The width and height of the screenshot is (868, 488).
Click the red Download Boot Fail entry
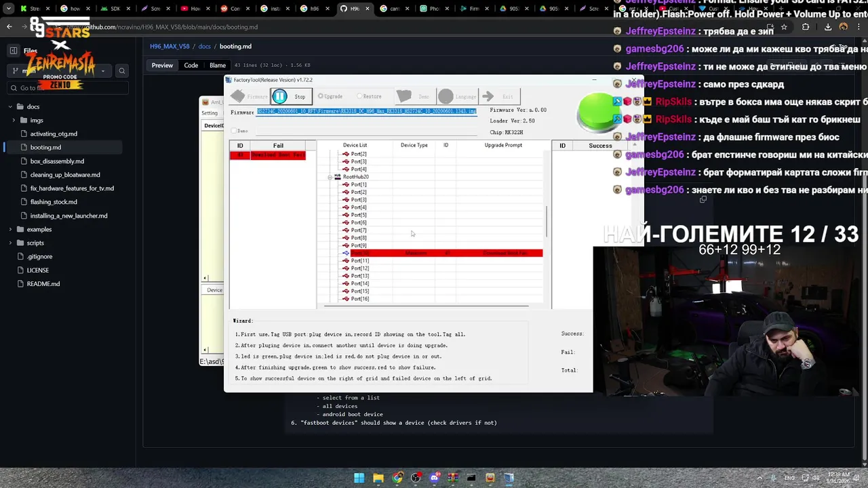(278, 155)
